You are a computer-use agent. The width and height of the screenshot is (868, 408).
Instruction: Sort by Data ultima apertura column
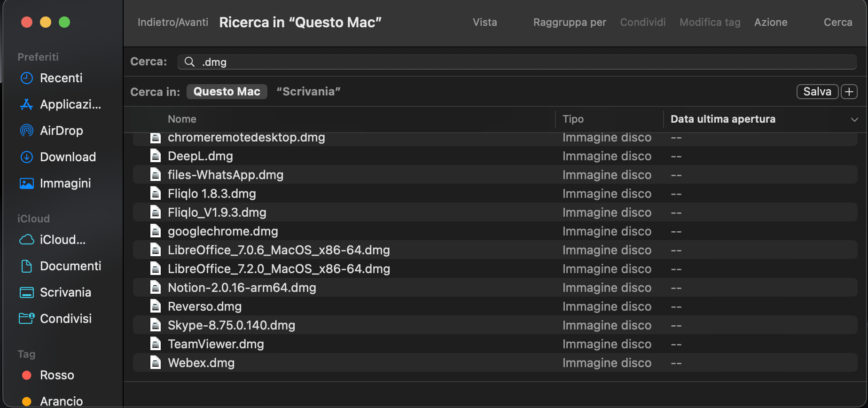click(723, 119)
